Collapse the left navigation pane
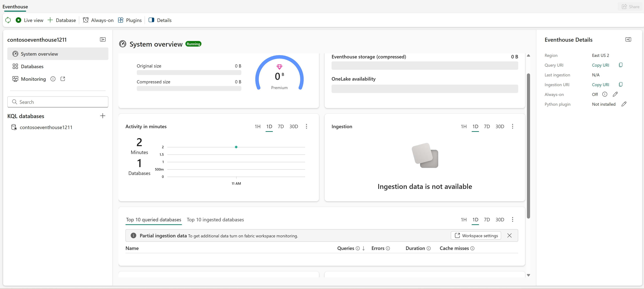The height and width of the screenshot is (289, 644). pyautogui.click(x=103, y=40)
